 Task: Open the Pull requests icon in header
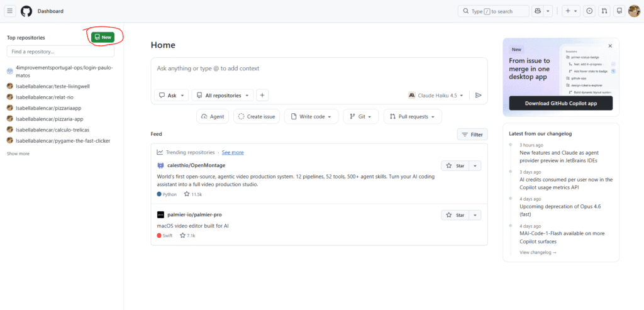pyautogui.click(x=604, y=11)
